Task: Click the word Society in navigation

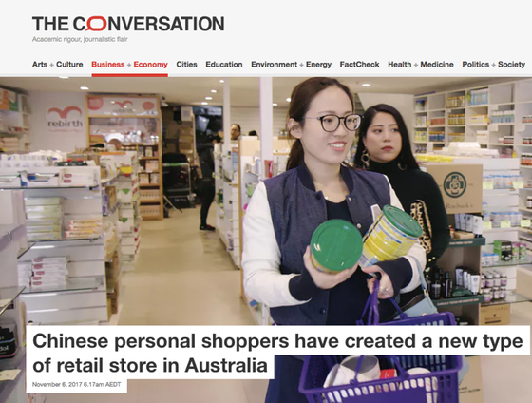Action: point(512,65)
